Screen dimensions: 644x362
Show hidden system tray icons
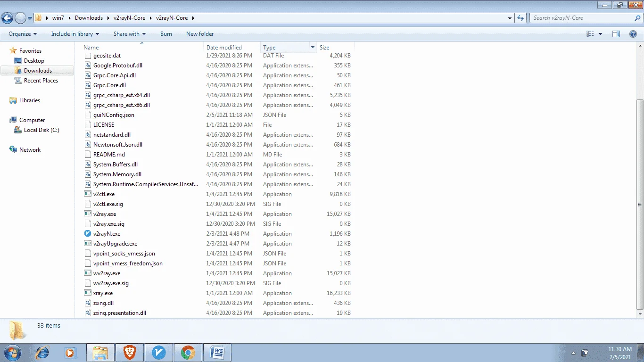pos(573,353)
